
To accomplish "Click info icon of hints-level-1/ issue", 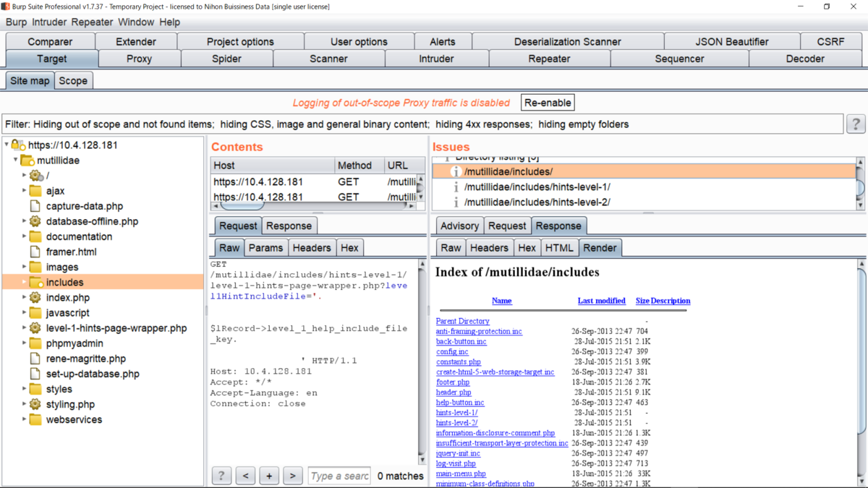I will coord(456,187).
